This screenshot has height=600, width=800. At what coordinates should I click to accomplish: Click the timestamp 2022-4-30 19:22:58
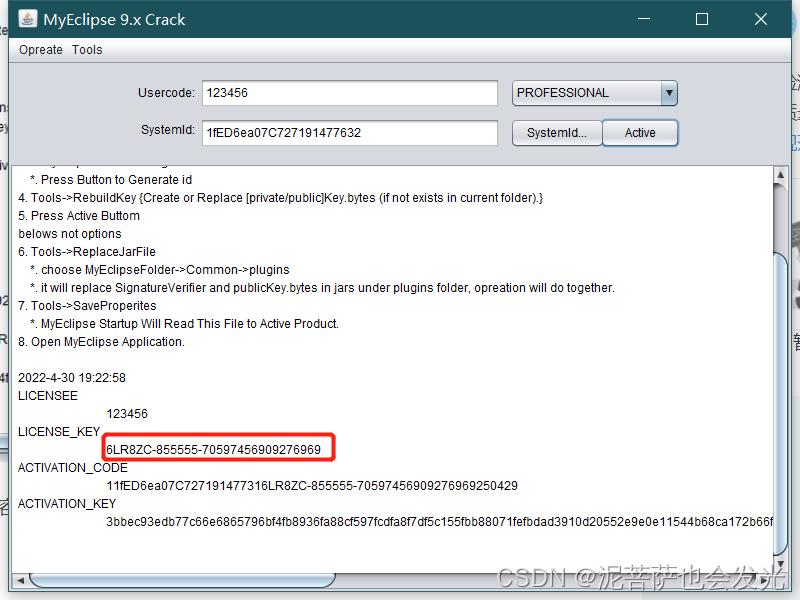point(72,378)
